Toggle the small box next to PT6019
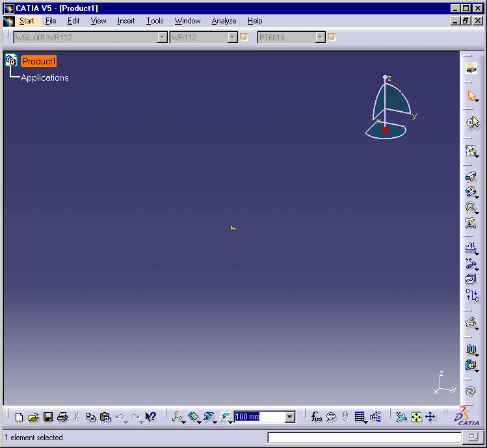Image resolution: width=487 pixels, height=448 pixels. [332, 37]
